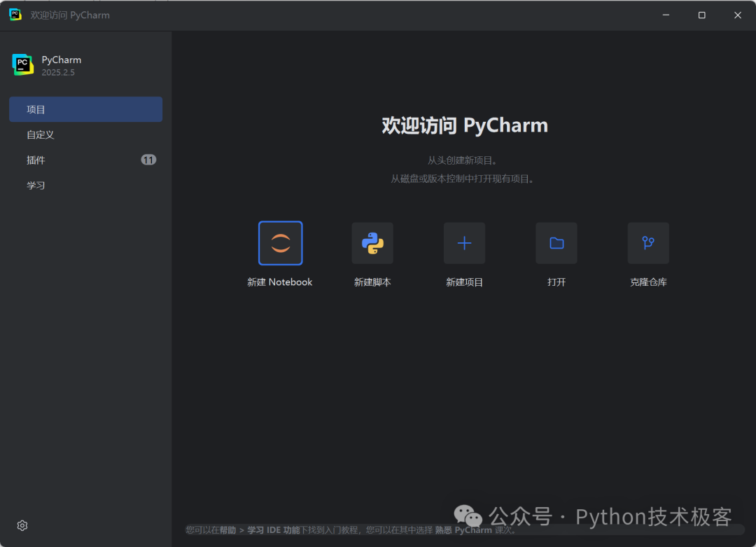This screenshot has height=547, width=756.
Task: Click the 新建项目 label text
Action: (464, 282)
